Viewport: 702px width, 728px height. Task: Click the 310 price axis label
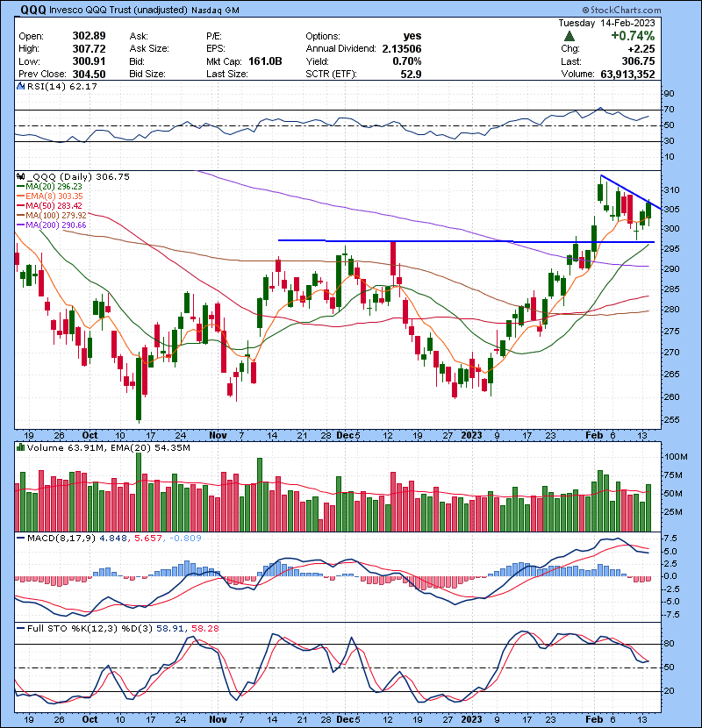click(x=671, y=189)
